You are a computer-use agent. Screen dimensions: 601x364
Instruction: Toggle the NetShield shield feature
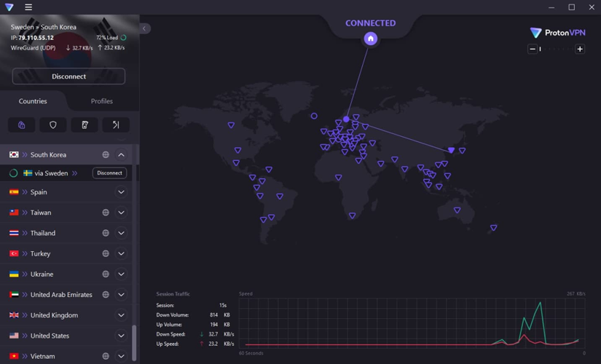[x=53, y=125]
